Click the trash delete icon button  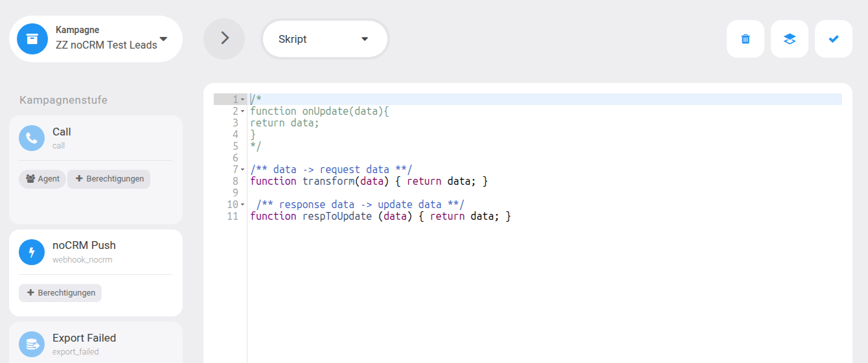(x=746, y=39)
